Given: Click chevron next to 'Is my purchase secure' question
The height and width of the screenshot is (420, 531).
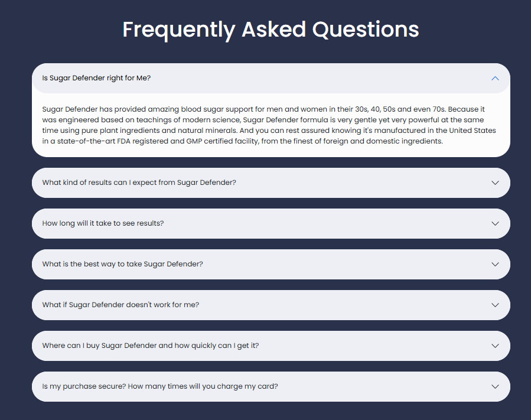Looking at the screenshot, I should [x=495, y=386].
